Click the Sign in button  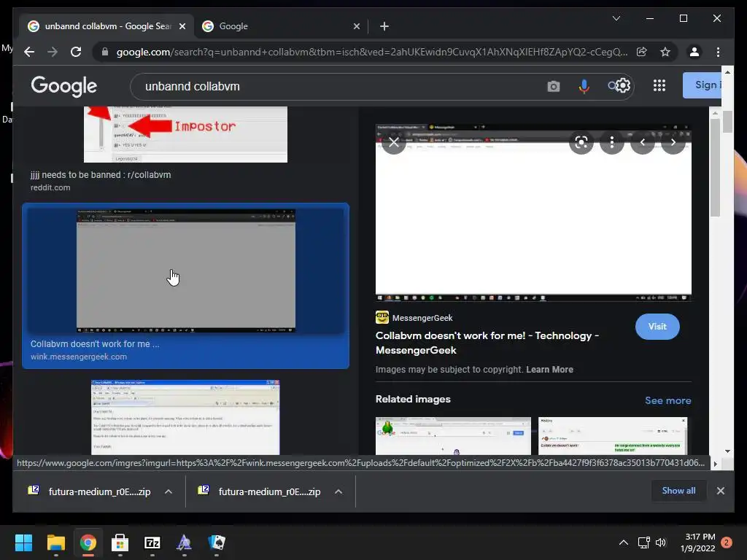tap(703, 85)
